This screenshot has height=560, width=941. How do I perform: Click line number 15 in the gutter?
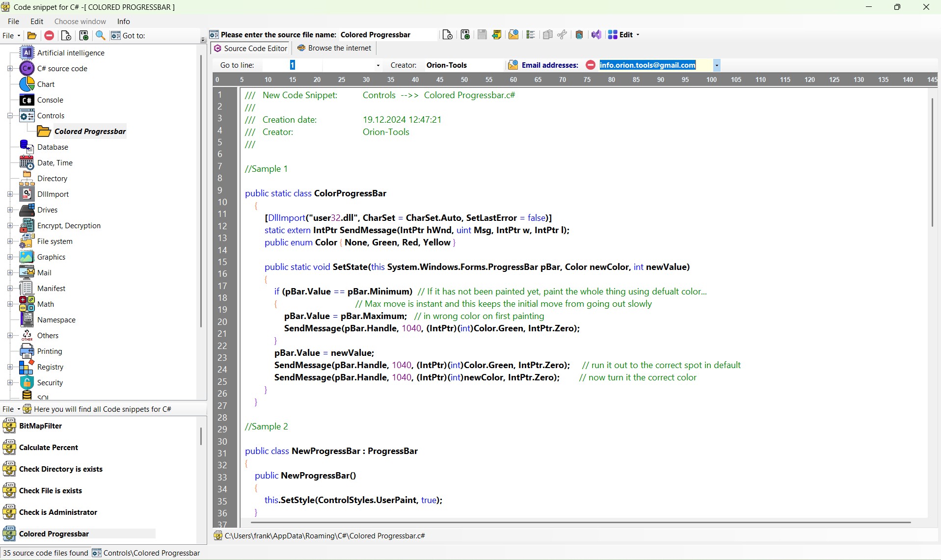pyautogui.click(x=222, y=262)
